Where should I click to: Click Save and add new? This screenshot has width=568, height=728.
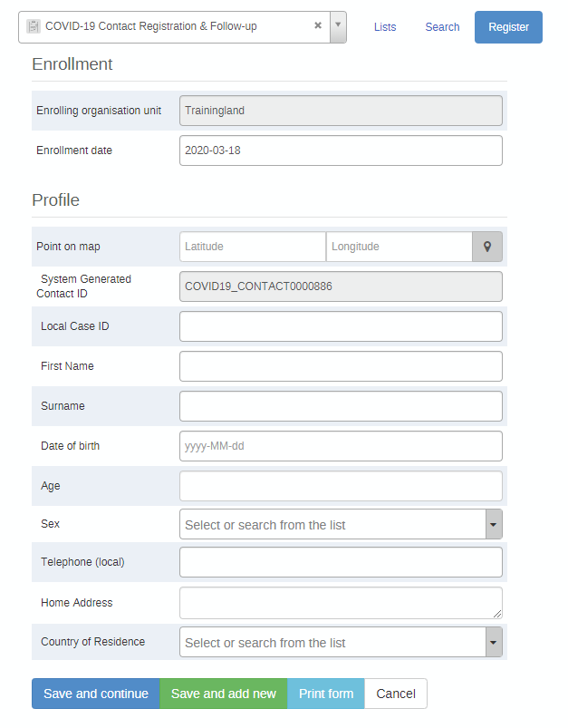(224, 694)
